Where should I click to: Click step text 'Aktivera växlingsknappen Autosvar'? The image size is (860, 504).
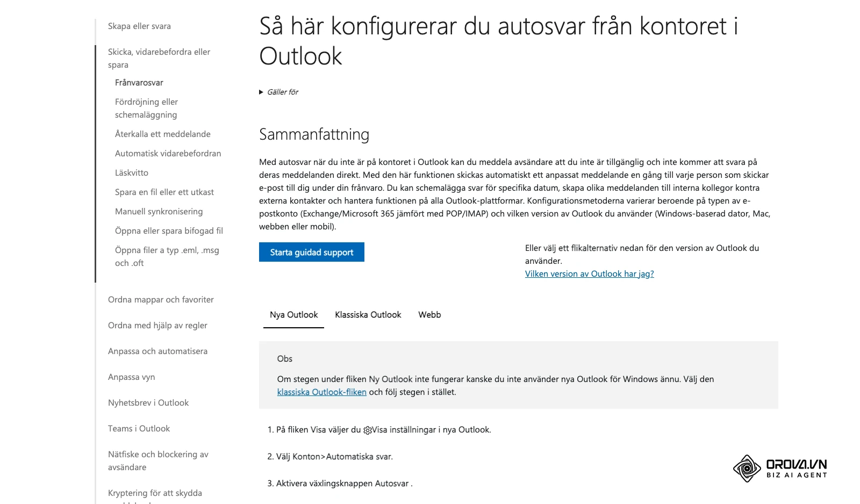tap(342, 484)
